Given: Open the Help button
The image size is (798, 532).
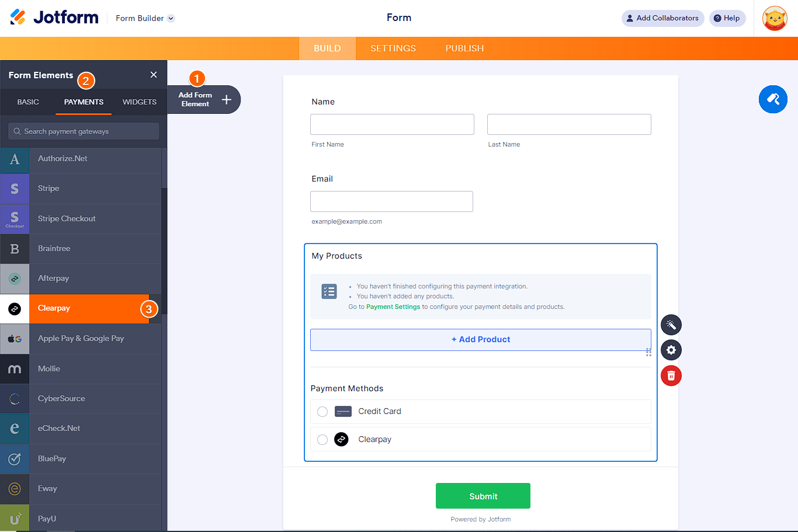Looking at the screenshot, I should pyautogui.click(x=727, y=18).
